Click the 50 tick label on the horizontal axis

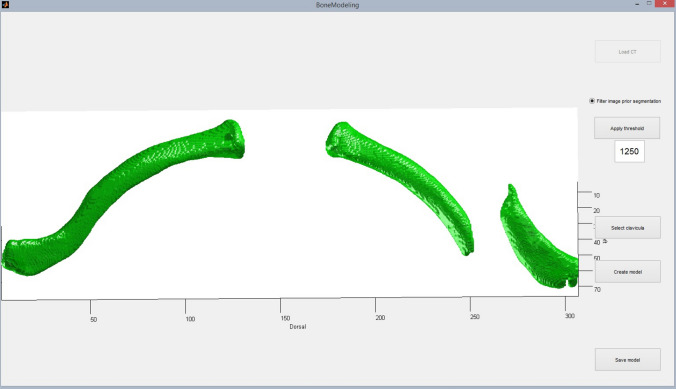94,320
